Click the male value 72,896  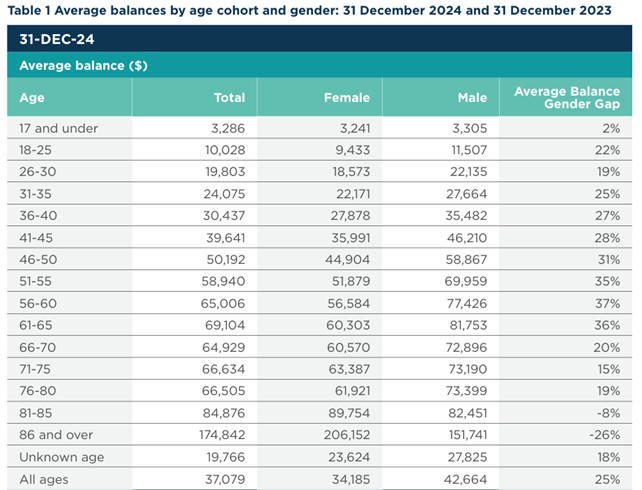[466, 348]
